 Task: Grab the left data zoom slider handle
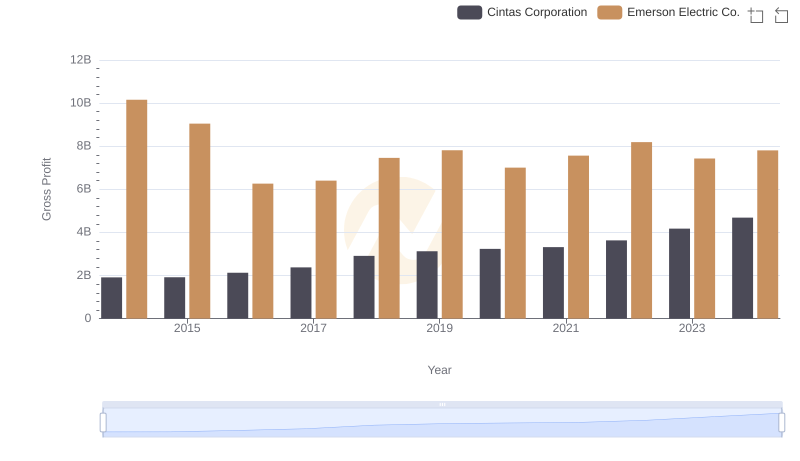pos(103,423)
